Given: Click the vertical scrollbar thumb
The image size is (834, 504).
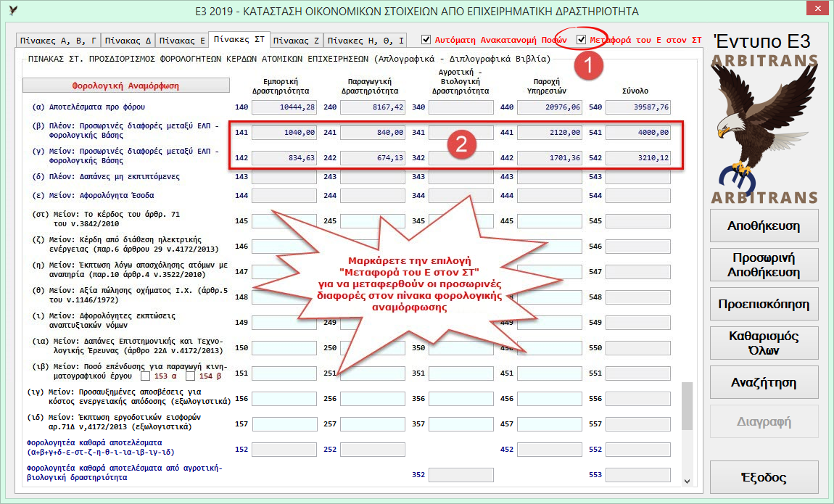Looking at the screenshot, I should pyautogui.click(x=688, y=405).
